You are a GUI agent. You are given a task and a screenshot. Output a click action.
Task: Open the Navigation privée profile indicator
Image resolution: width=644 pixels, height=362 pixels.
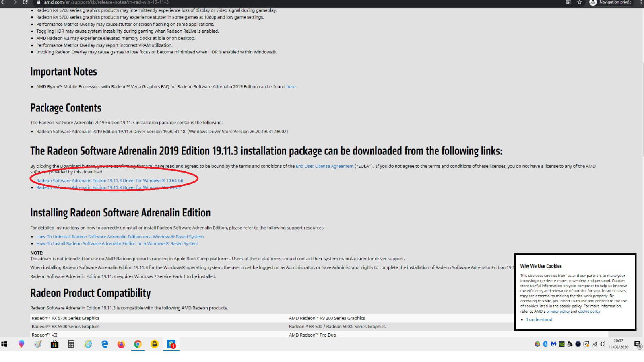[x=611, y=2]
